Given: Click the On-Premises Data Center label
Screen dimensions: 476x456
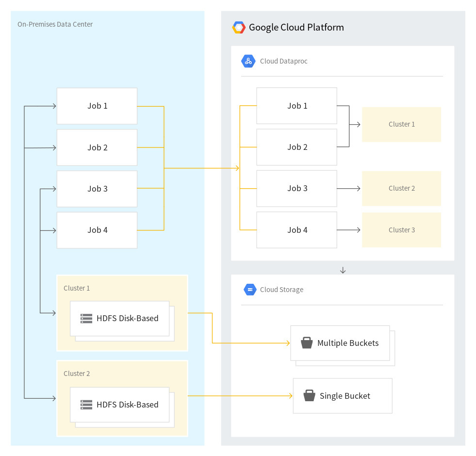Looking at the screenshot, I should (x=55, y=24).
